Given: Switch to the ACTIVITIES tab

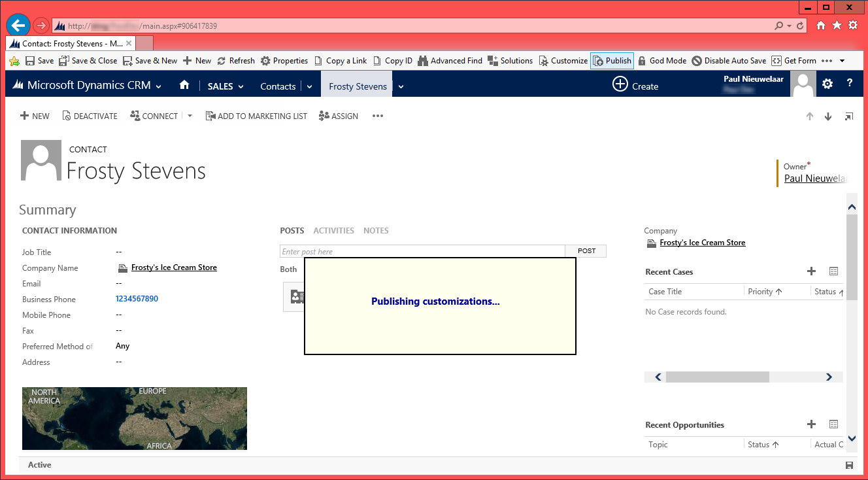Looking at the screenshot, I should (333, 231).
